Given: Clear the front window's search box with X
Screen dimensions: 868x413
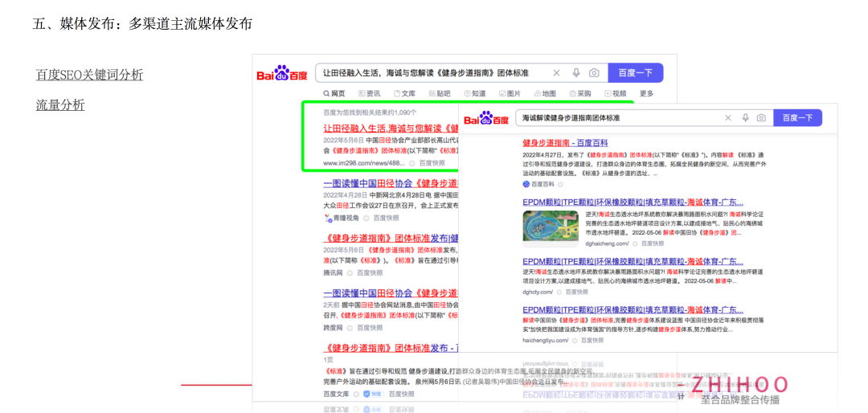Looking at the screenshot, I should point(728,118).
